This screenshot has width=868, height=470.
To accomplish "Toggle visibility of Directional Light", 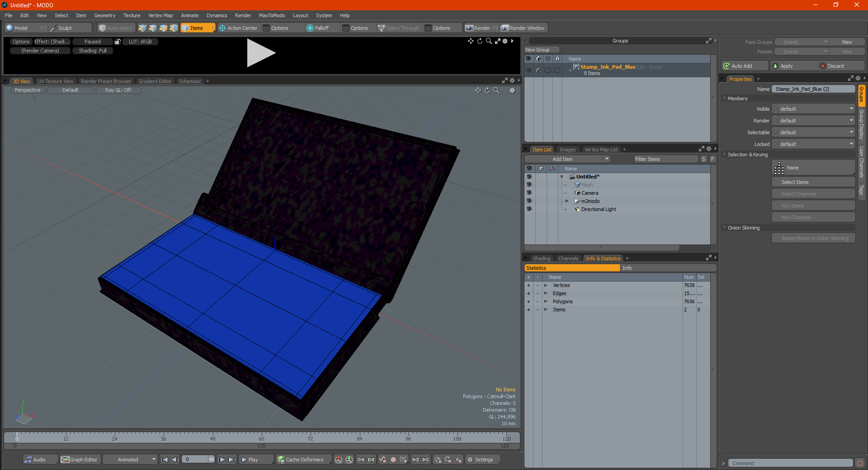I will 529,209.
